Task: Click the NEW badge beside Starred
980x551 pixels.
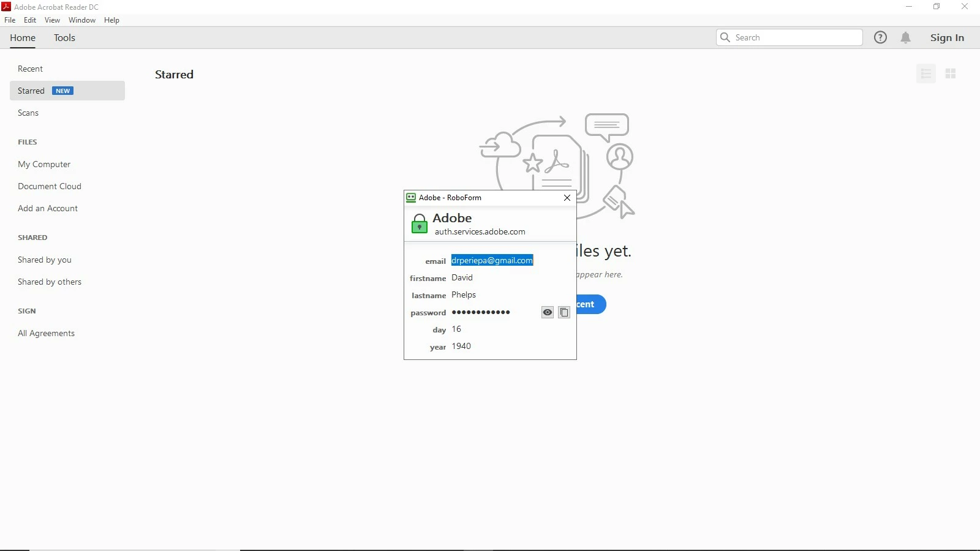Action: 62,91
